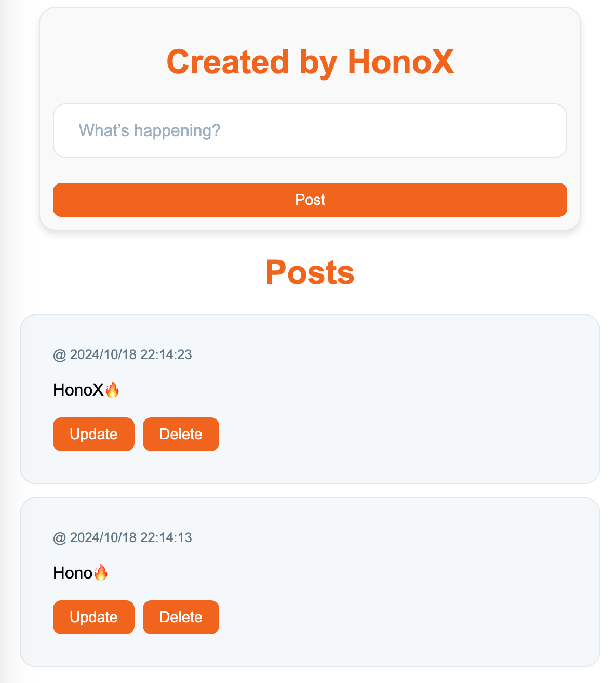Delete the HonoX post
616x683 pixels.
[181, 434]
